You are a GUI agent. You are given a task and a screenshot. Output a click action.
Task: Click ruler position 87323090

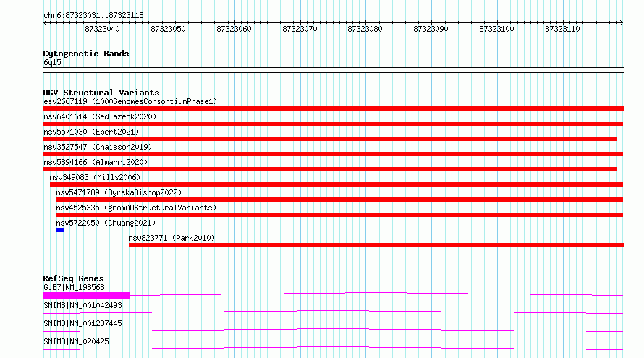431,29
